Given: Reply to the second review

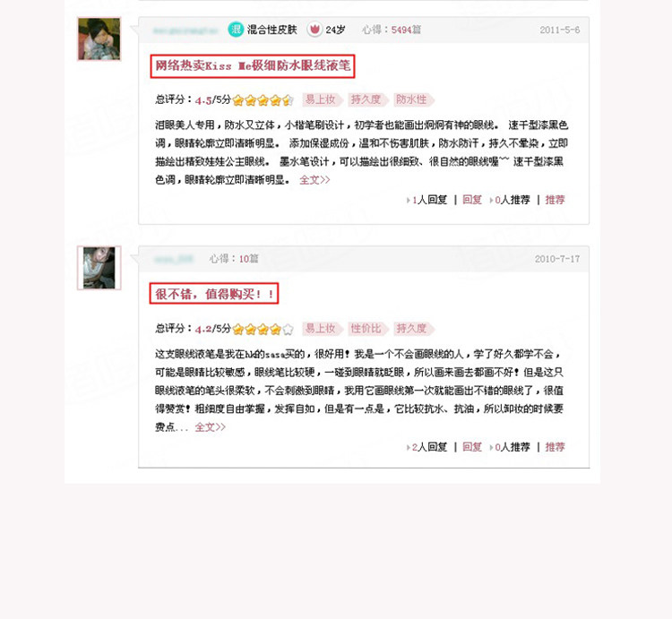Looking at the screenshot, I should pyautogui.click(x=472, y=447).
